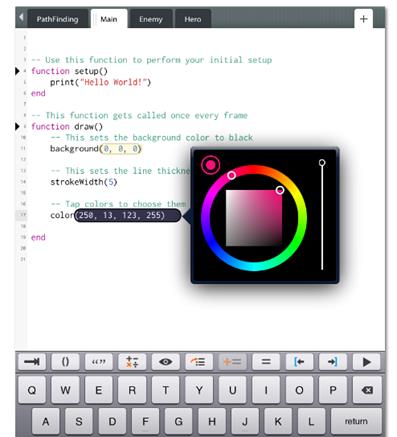Move cursor right with bracket arrow key
Image resolution: width=397 pixels, height=437 pixels.
click(333, 362)
